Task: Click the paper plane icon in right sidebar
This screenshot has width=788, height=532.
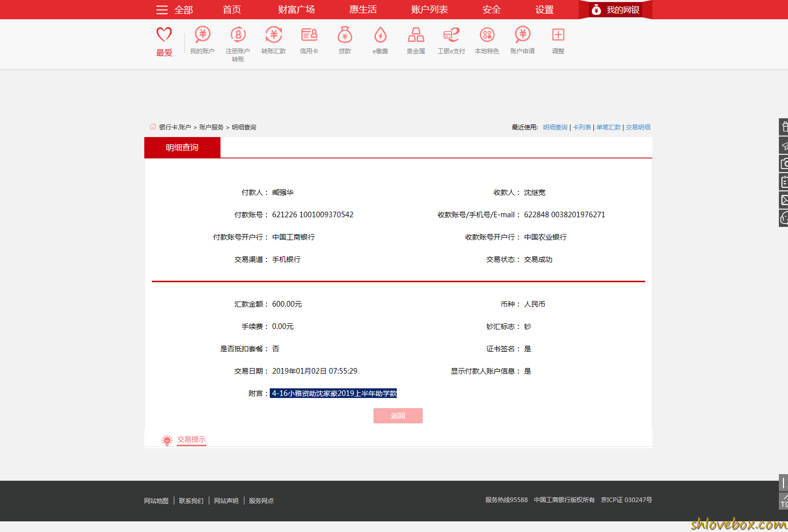Action: 783,145
